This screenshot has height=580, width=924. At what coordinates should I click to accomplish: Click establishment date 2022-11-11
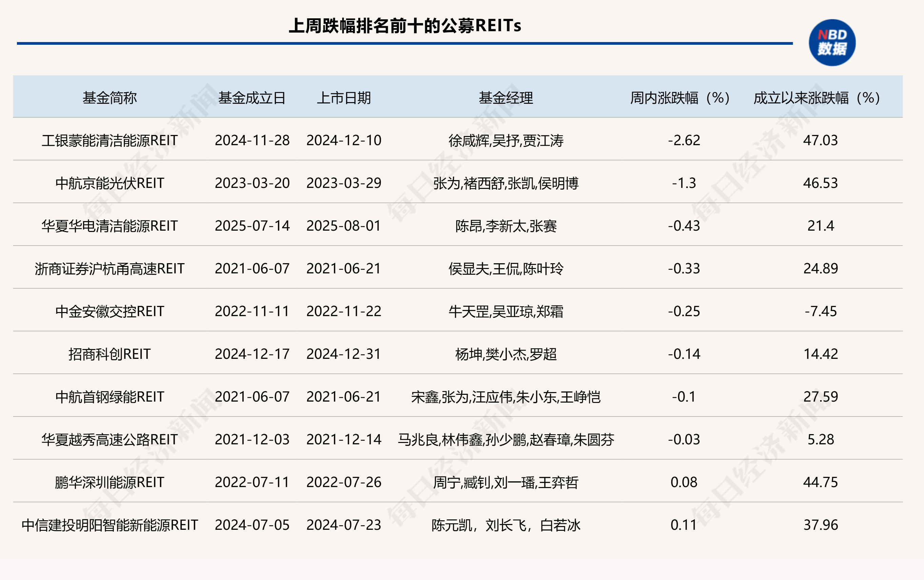[252, 311]
